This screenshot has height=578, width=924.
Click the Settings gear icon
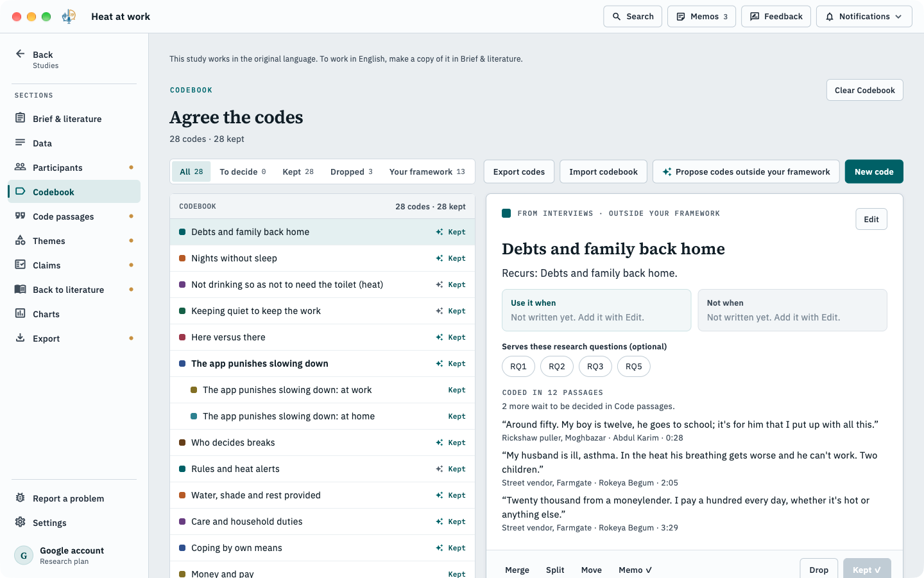pyautogui.click(x=21, y=522)
